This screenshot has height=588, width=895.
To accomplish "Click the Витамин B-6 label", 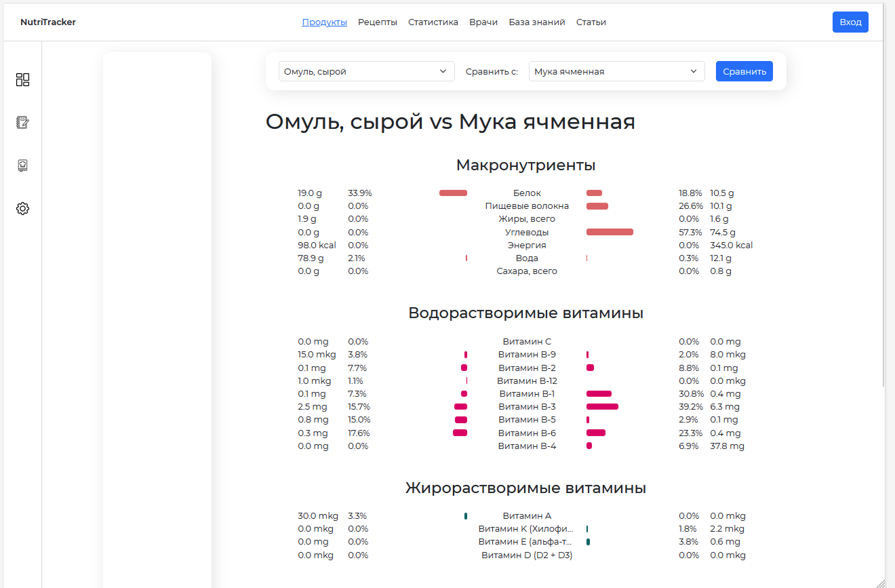I will click(527, 433).
